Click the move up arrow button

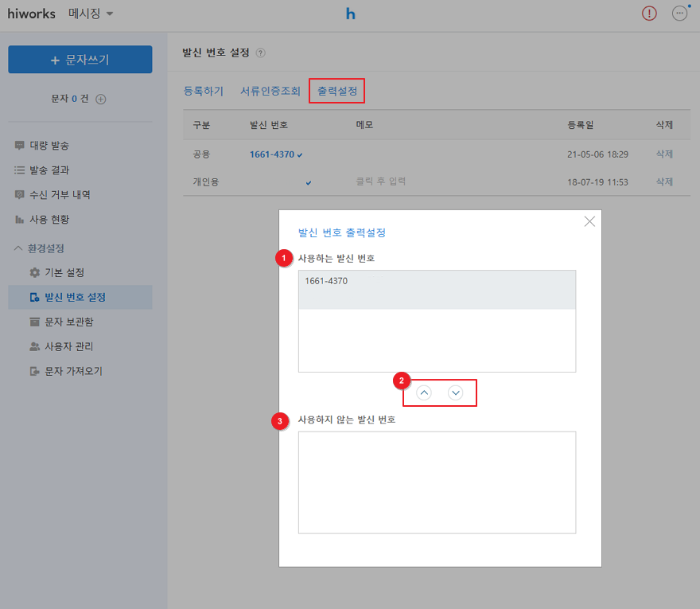click(424, 392)
